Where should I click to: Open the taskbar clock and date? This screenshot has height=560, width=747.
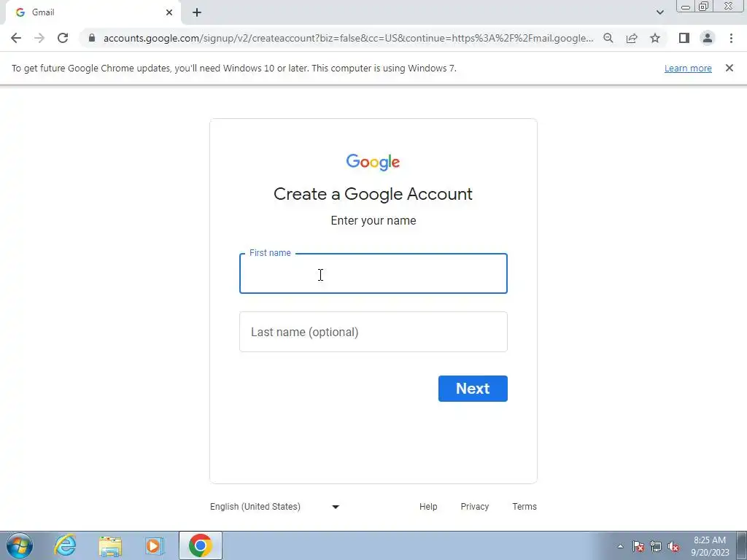click(x=710, y=546)
